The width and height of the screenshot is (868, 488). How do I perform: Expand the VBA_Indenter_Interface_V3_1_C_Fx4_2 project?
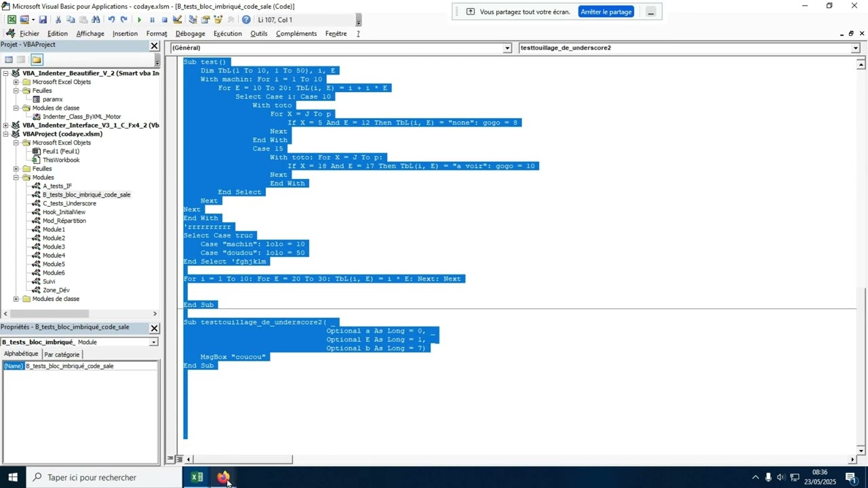[x=6, y=125]
